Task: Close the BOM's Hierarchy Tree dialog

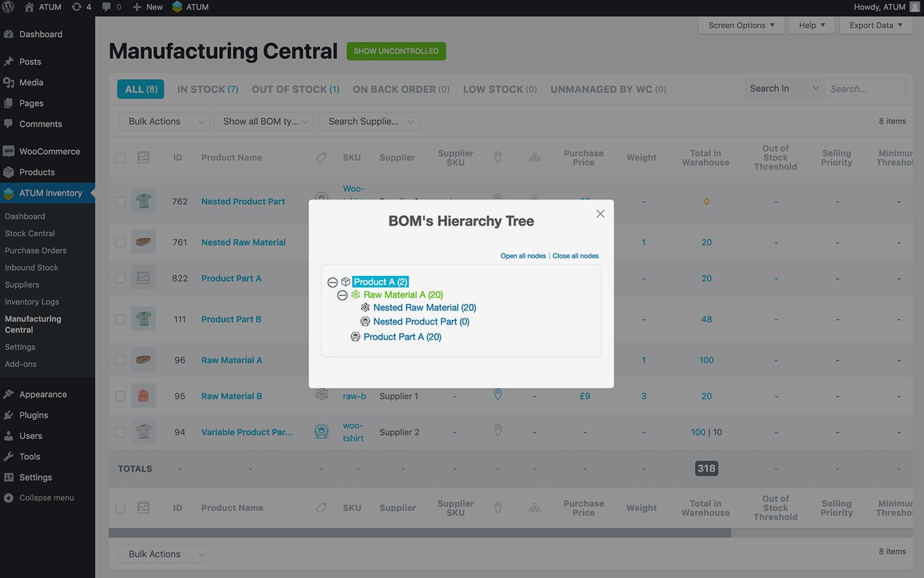Action: coord(600,214)
